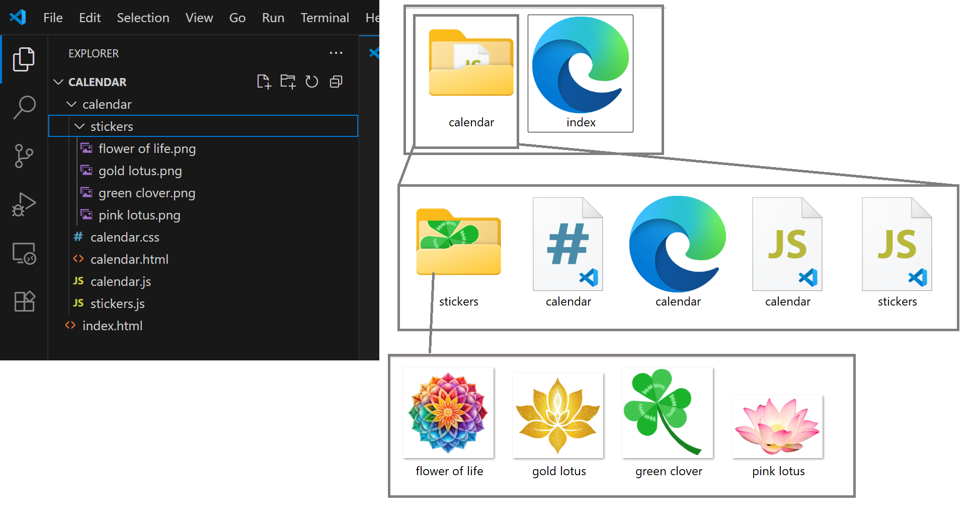Select the index Edge file icon
Screen dimensions: 980x524
[581, 64]
